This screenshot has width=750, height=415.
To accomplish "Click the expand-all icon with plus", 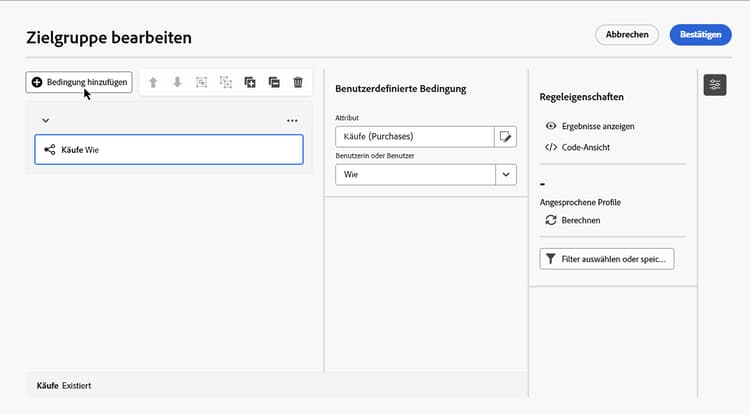I will pyautogui.click(x=250, y=82).
